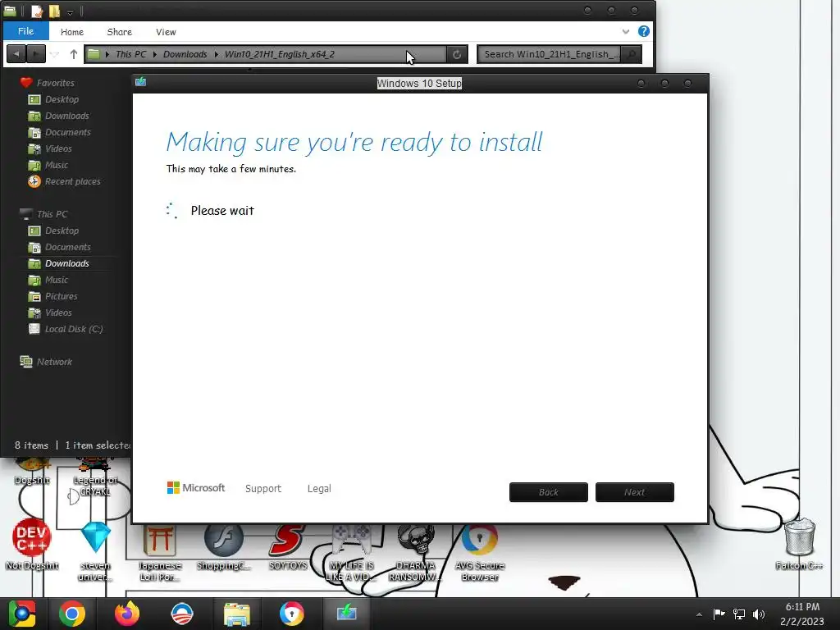The height and width of the screenshot is (630, 840).
Task: Launch Firefox from the taskbar
Action: (x=127, y=614)
